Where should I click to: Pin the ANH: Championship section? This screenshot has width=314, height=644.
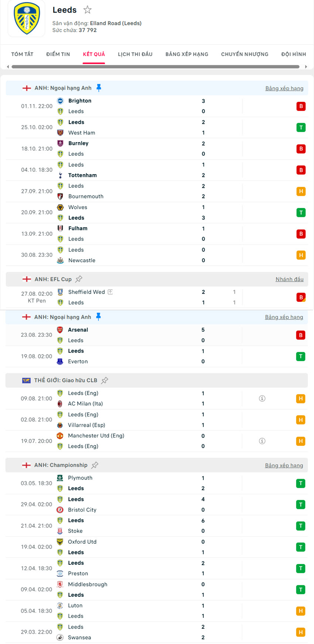pos(95,465)
